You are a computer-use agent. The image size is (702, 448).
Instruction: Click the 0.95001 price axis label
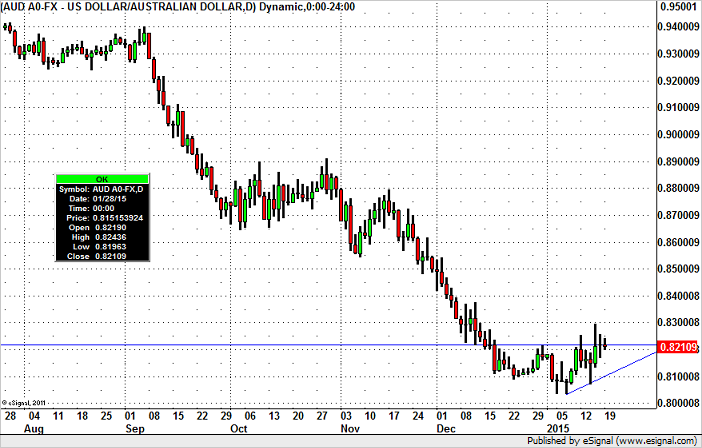pyautogui.click(x=678, y=6)
